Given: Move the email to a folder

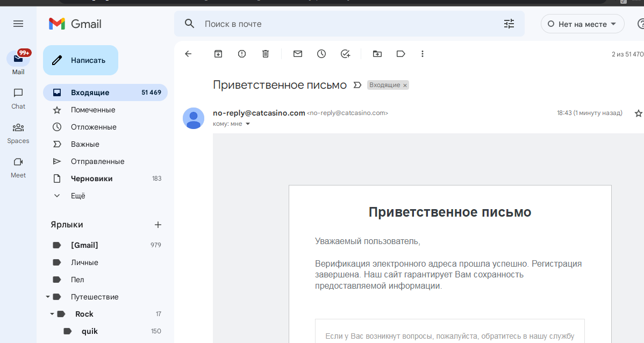Looking at the screenshot, I should (377, 54).
